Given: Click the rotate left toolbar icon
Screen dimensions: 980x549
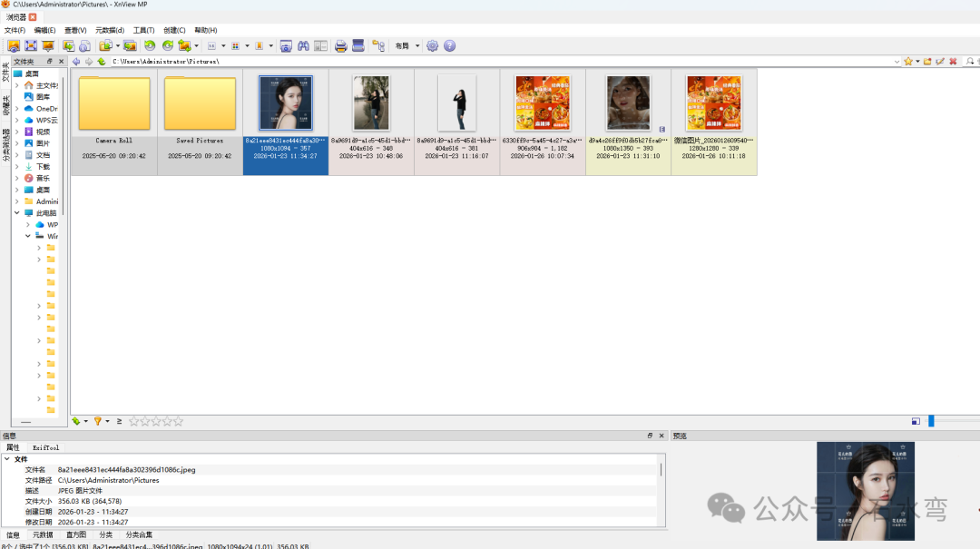Looking at the screenshot, I should [150, 45].
